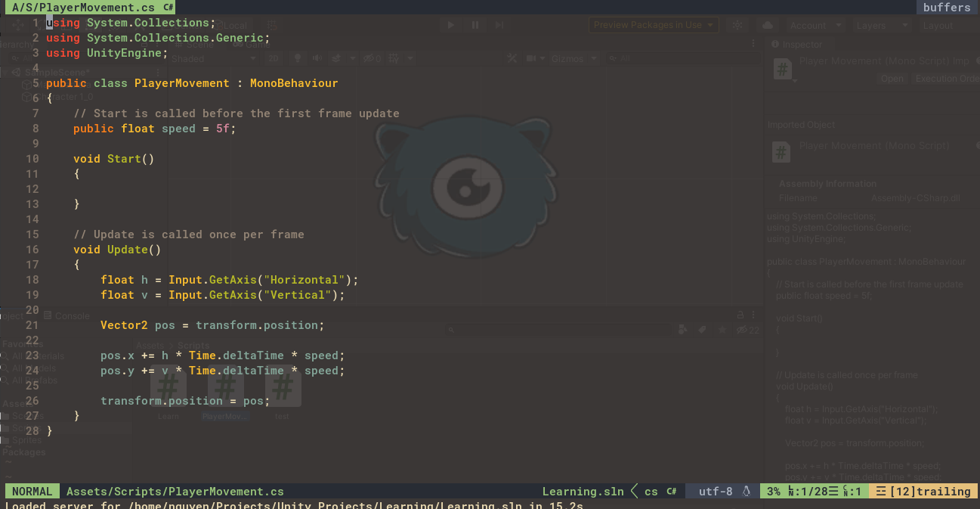Open the Preview Packages in Use dropdown
Viewport: 980px width, 509px height.
[x=653, y=24]
